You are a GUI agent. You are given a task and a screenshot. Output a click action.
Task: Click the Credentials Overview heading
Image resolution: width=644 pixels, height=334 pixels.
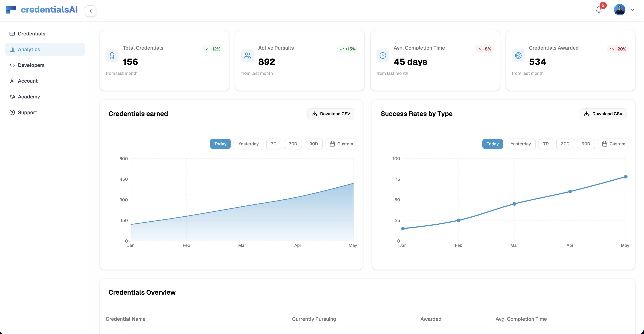[142, 292]
